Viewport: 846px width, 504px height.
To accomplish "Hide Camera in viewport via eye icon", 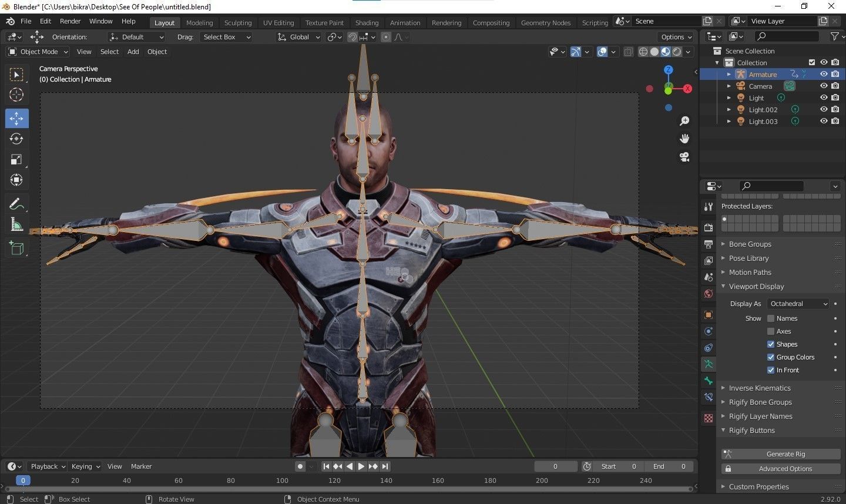I will tap(824, 86).
